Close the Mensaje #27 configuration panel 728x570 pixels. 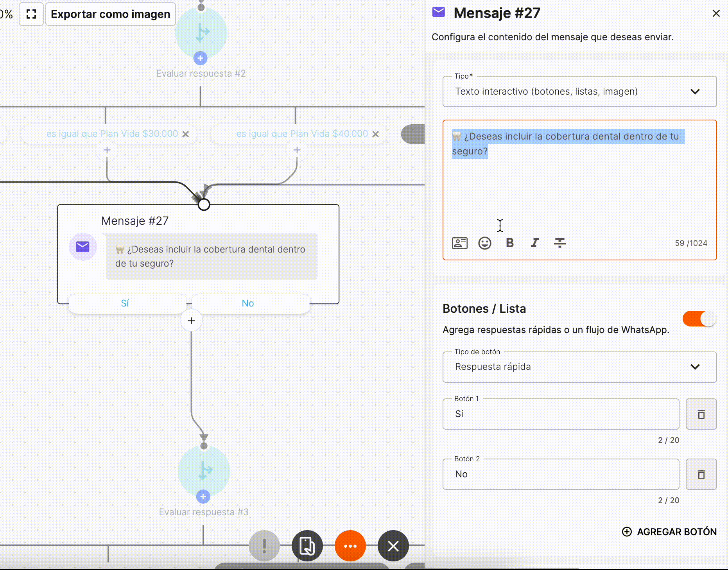point(716,14)
